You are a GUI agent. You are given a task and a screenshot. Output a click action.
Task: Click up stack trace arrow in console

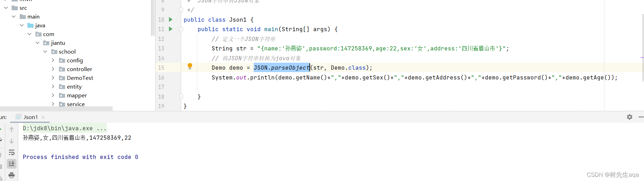click(12, 130)
